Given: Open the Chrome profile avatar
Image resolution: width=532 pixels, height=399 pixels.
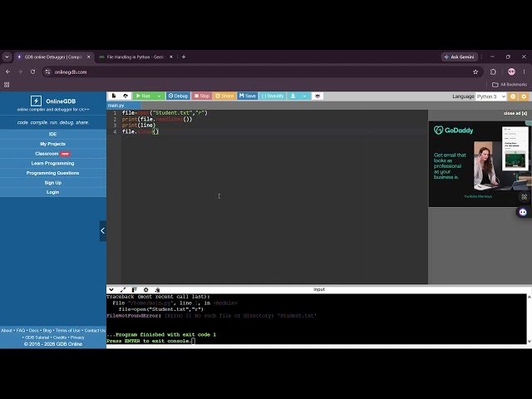Looking at the screenshot, I should [511, 71].
